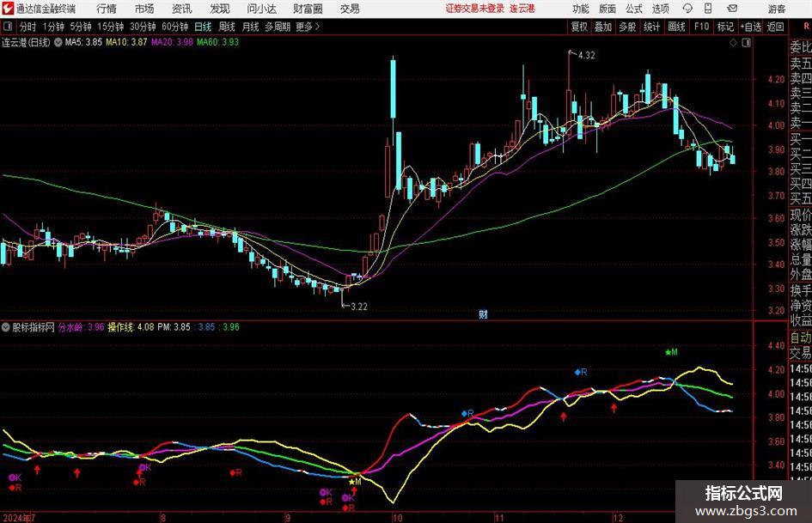This screenshot has height=523, width=812.
Task: Open the mobile phone icon in title bar
Action: (x=708, y=9)
